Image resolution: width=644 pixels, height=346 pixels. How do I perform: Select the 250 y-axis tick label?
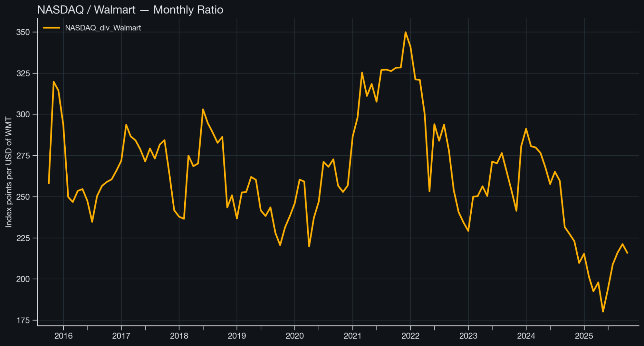click(x=23, y=197)
